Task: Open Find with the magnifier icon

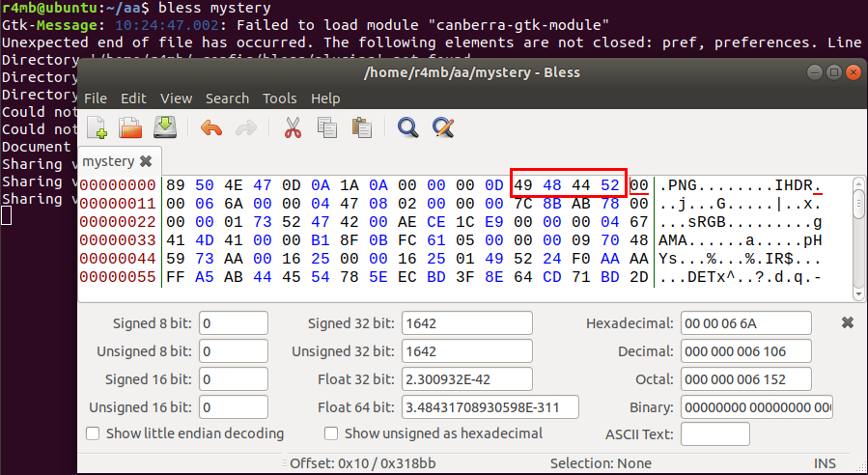Action: (x=408, y=127)
